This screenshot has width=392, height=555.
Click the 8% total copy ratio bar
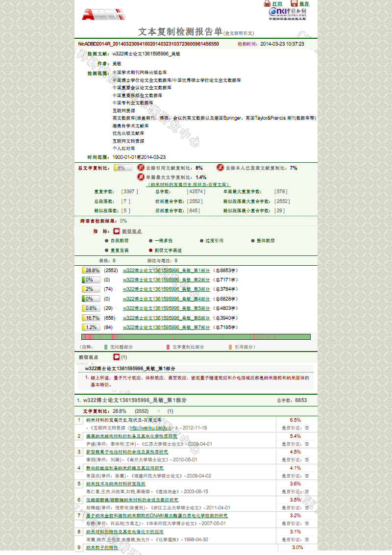123,168
